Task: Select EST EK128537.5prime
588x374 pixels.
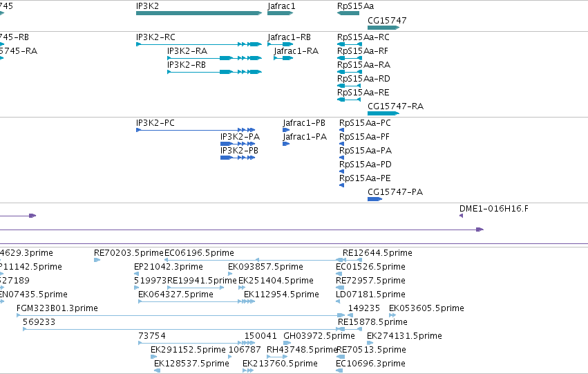Action: point(157,371)
